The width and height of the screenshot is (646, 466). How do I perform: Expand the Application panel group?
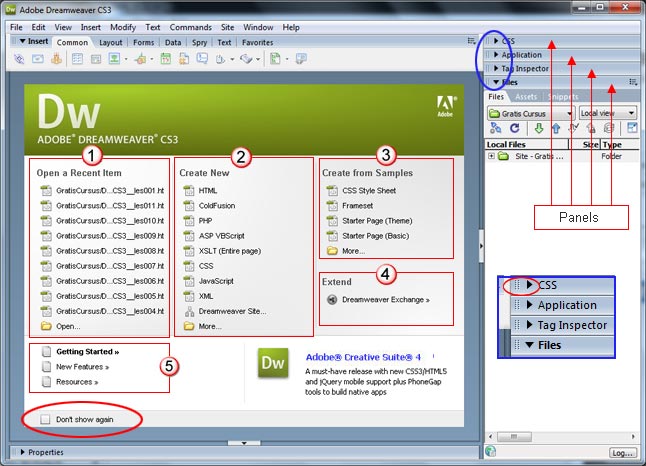pyautogui.click(x=496, y=54)
